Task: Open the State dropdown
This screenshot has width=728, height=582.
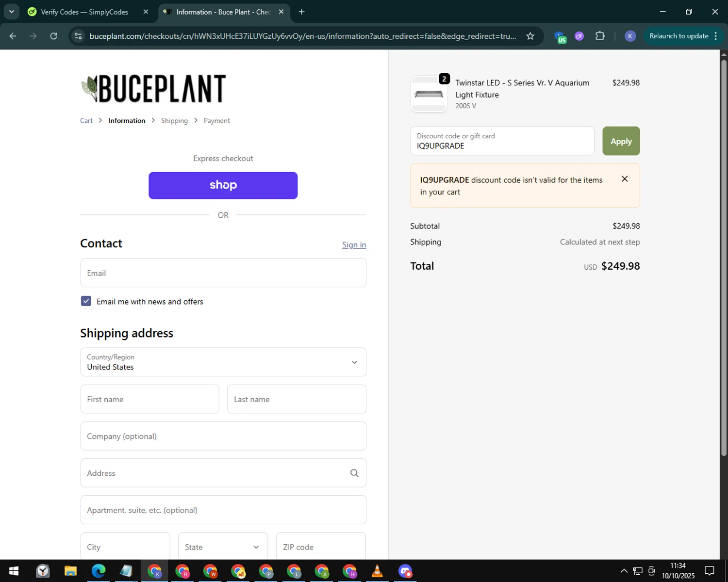Action: 223,546
